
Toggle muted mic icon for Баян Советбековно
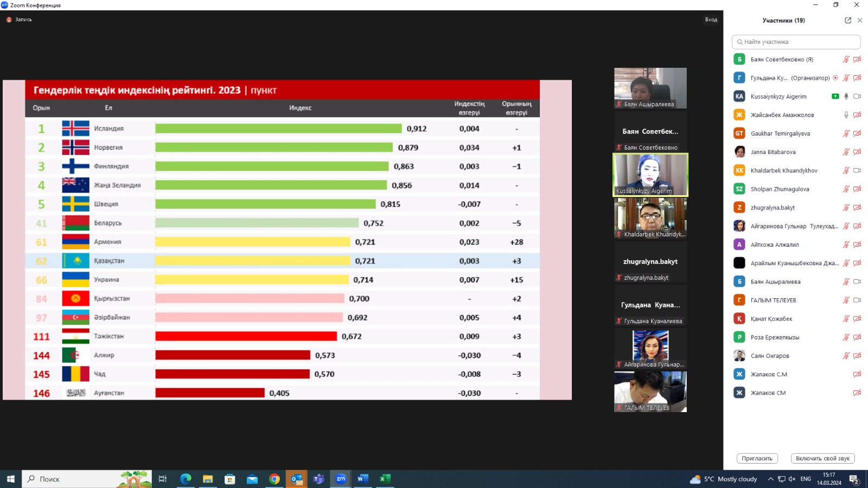846,60
